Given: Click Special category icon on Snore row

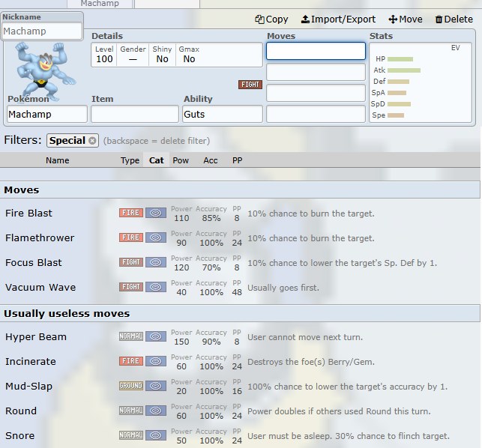Looking at the screenshot, I should [156, 435].
